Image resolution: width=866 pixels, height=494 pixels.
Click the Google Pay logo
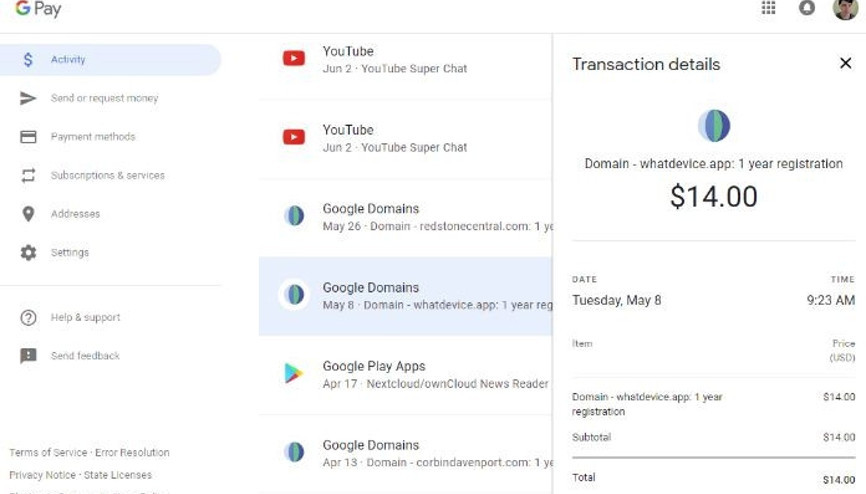38,8
